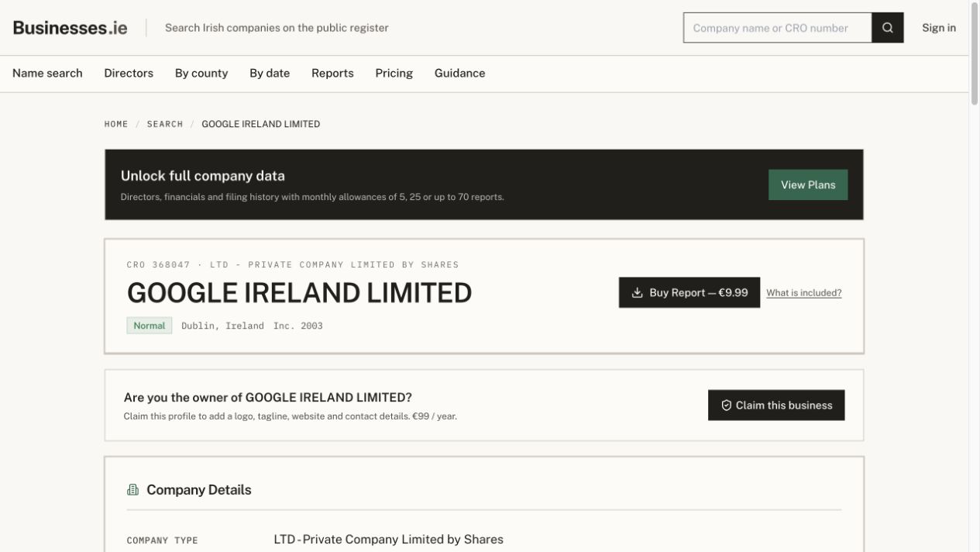Viewport: 980px width, 552px height.
Task: Return to SEARCH breadcrumb
Action: pos(165,124)
